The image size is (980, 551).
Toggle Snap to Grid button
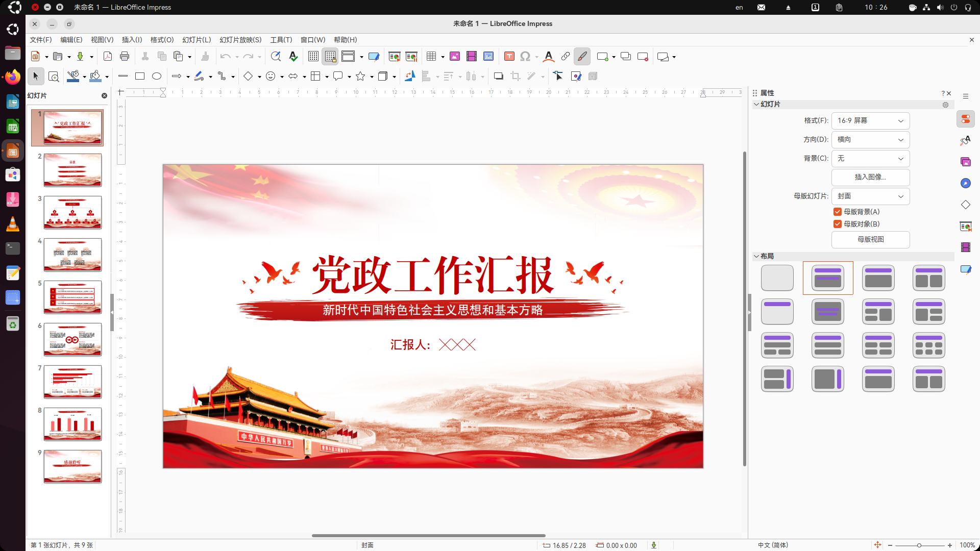(330, 57)
